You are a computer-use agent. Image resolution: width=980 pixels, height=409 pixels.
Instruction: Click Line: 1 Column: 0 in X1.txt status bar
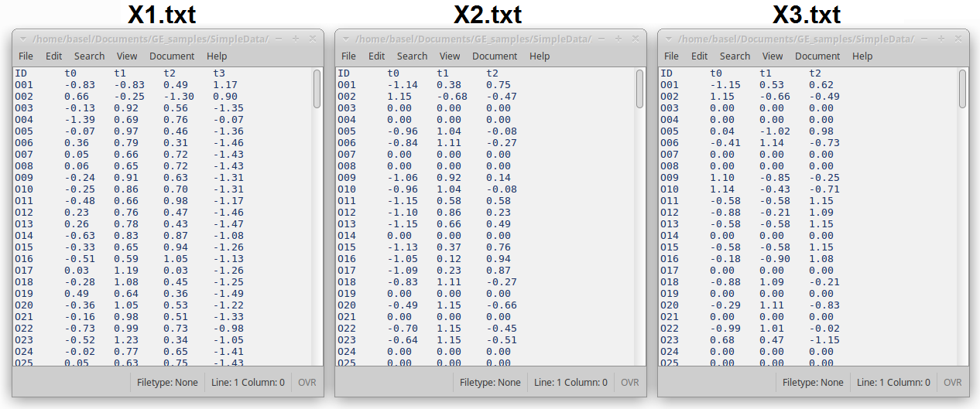point(248,382)
